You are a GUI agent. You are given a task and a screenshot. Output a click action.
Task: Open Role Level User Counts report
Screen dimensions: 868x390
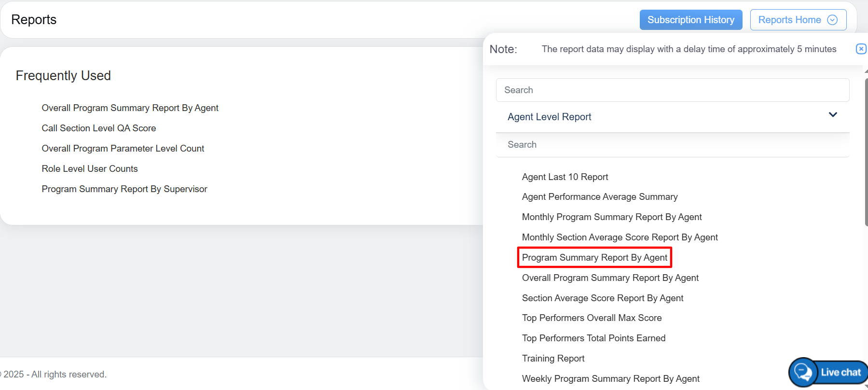point(90,169)
